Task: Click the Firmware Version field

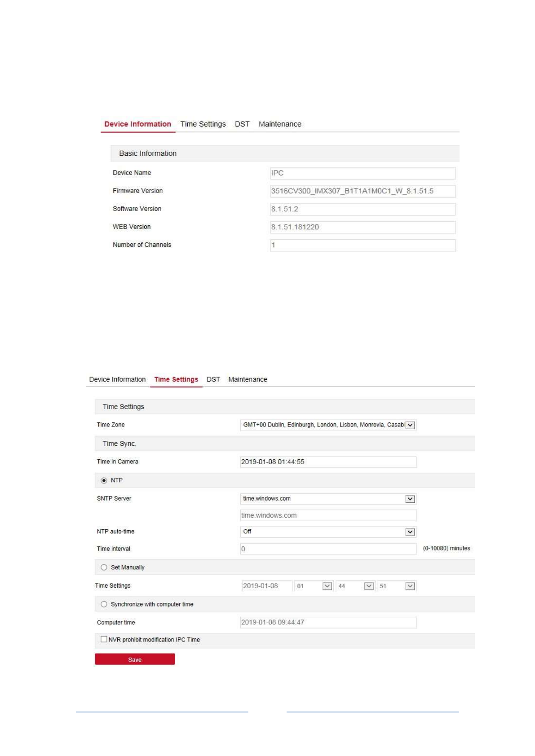Action: tap(362, 191)
